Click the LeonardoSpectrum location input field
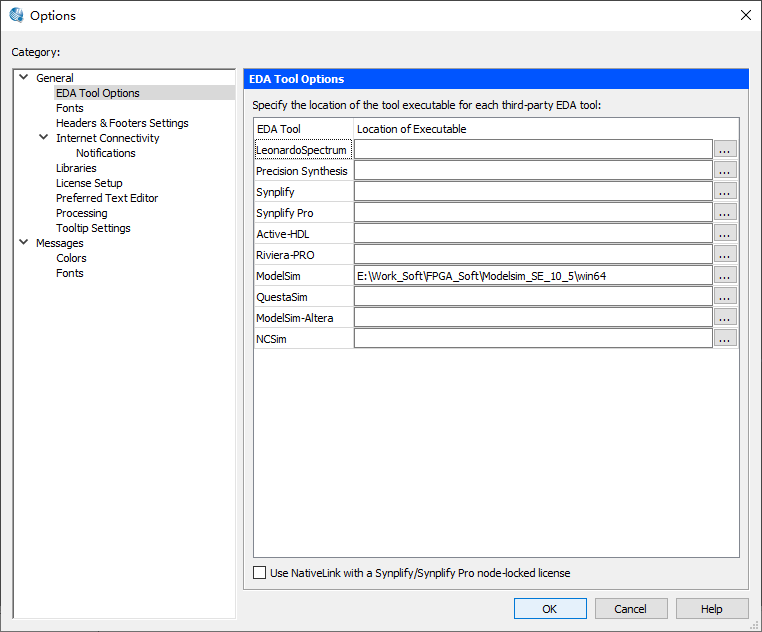 pos(533,150)
